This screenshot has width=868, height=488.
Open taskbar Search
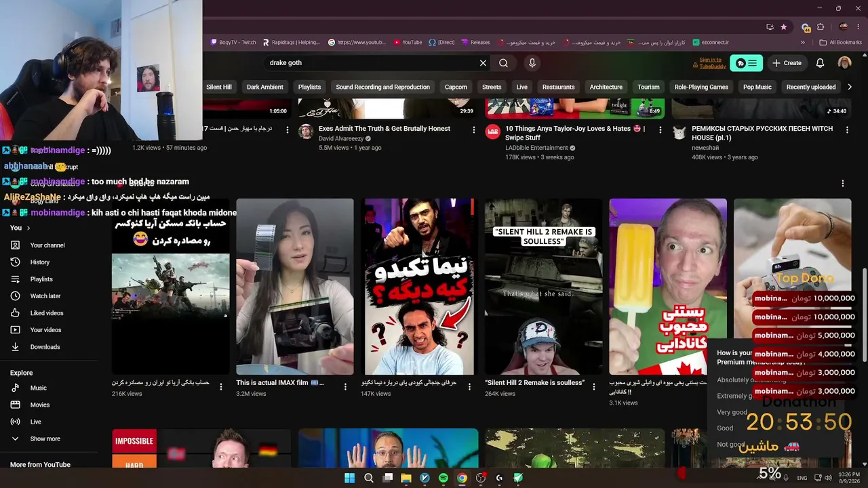(x=369, y=478)
